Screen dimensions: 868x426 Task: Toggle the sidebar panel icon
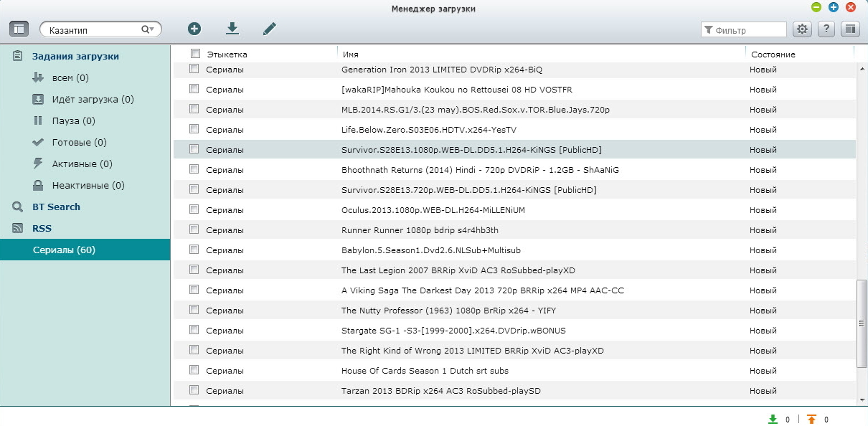[19, 29]
